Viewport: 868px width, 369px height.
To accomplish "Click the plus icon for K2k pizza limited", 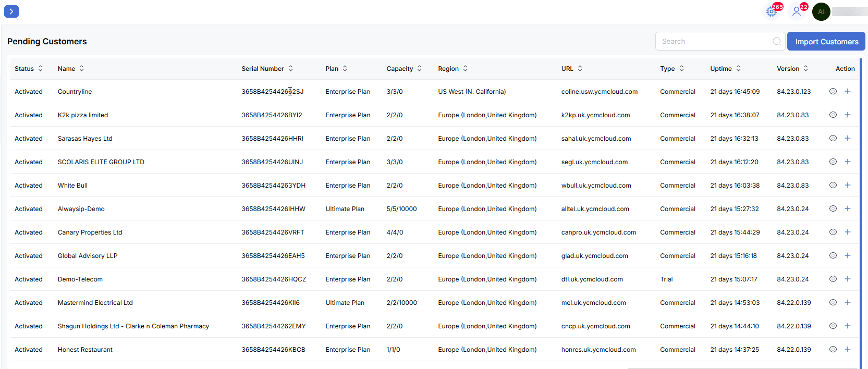I will pyautogui.click(x=848, y=115).
